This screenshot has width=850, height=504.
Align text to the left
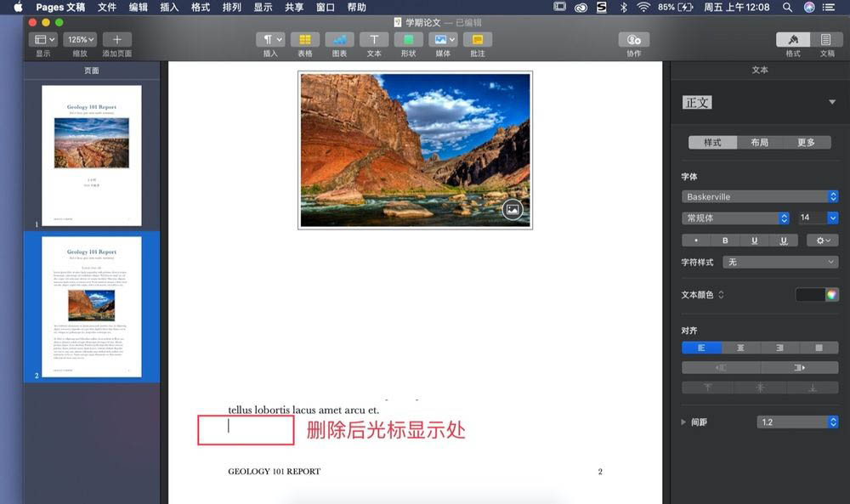tap(701, 348)
